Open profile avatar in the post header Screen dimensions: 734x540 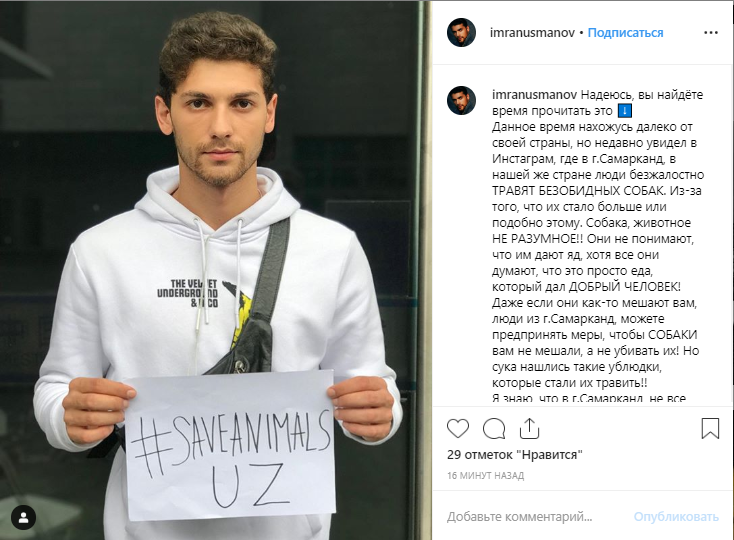point(461,33)
